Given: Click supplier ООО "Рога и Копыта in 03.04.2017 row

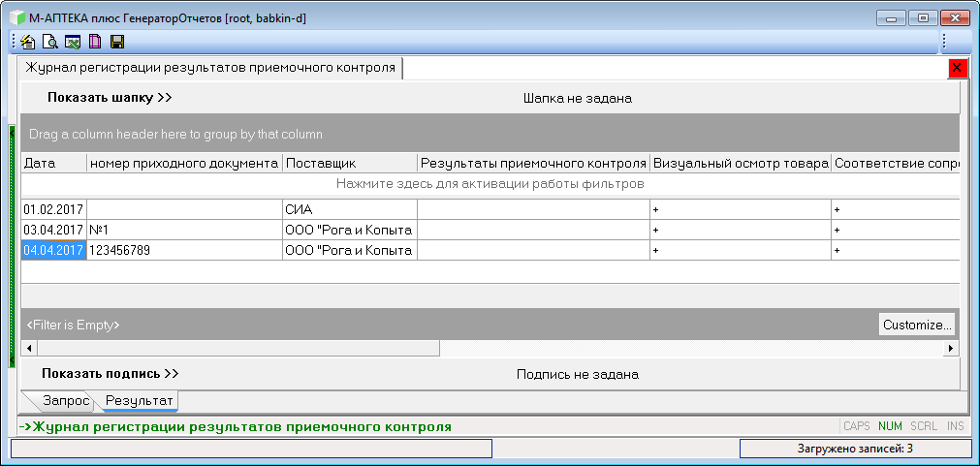Looking at the screenshot, I should pos(349,230).
